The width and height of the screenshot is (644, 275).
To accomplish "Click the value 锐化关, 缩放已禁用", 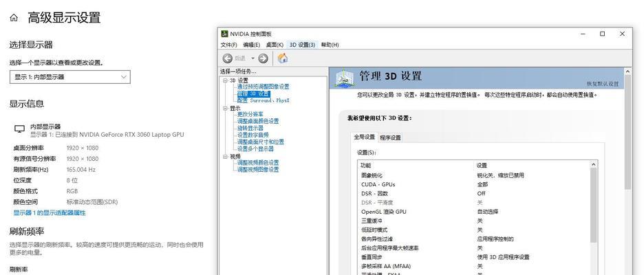I will 500,175.
